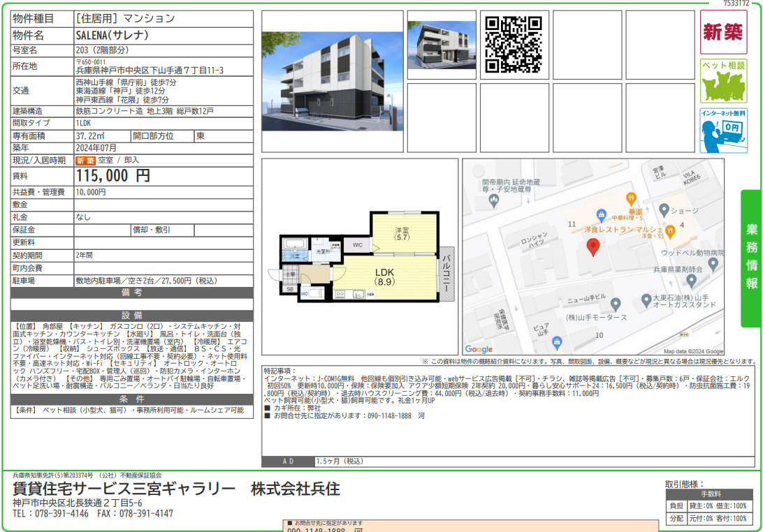Select the red property pin on the map
The height and width of the screenshot is (532, 763).
[593, 247]
